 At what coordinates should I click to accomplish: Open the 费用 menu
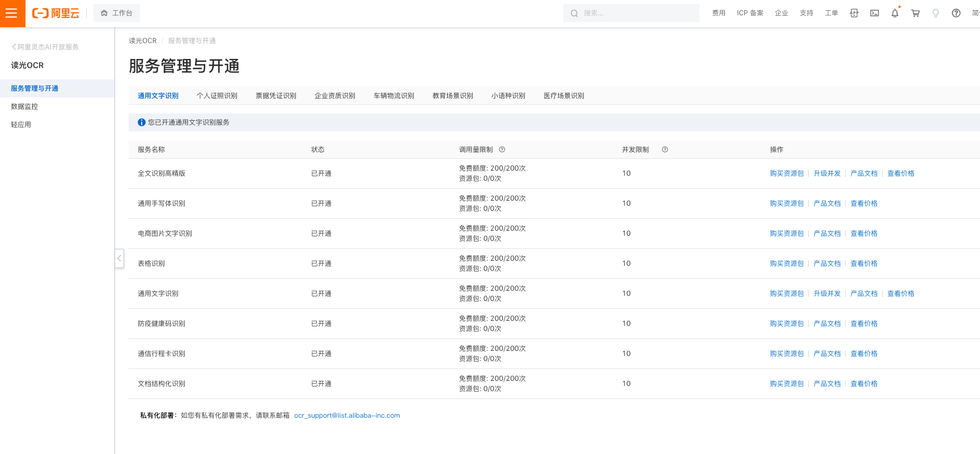(x=719, y=13)
